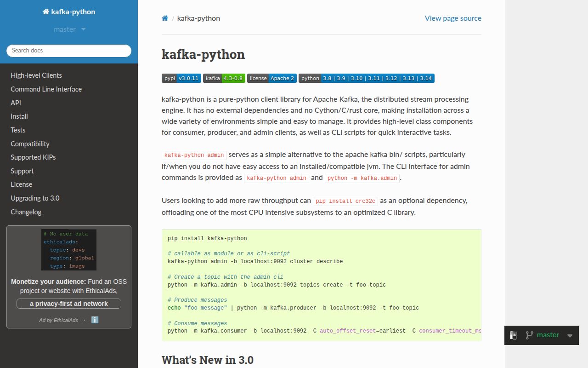Click the kafka-python breadcrumb text
This screenshot has height=368, width=588.
[198, 18]
